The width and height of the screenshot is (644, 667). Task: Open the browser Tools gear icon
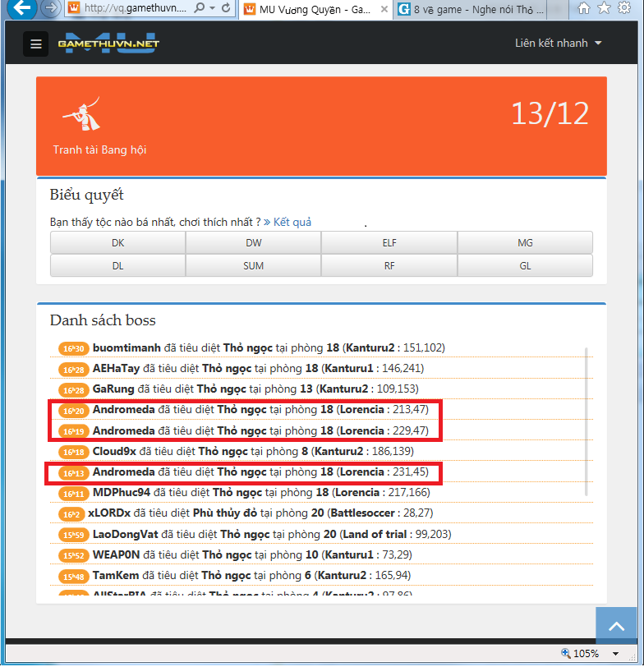point(623,9)
